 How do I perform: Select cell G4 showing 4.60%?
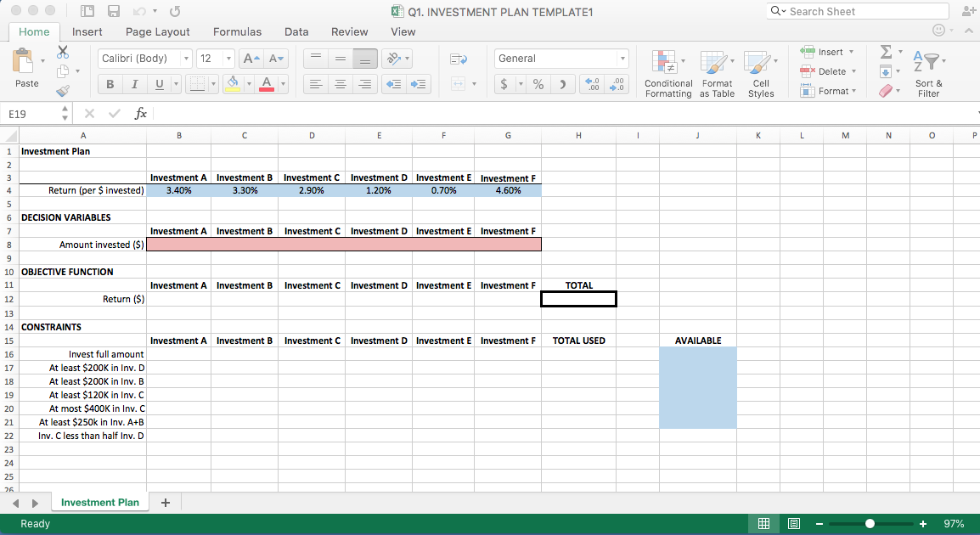point(507,191)
